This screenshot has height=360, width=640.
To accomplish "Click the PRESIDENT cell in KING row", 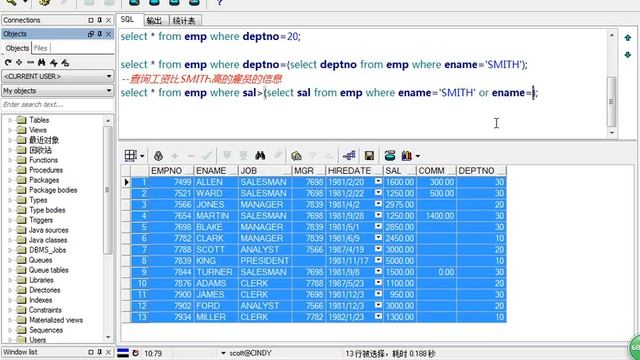I will 265,260.
